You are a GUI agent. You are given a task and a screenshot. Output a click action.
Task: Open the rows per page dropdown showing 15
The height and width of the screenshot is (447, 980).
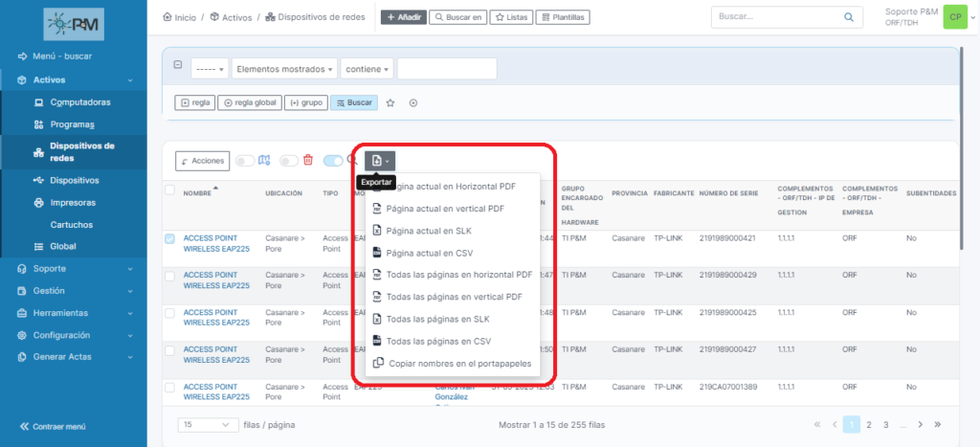click(208, 424)
